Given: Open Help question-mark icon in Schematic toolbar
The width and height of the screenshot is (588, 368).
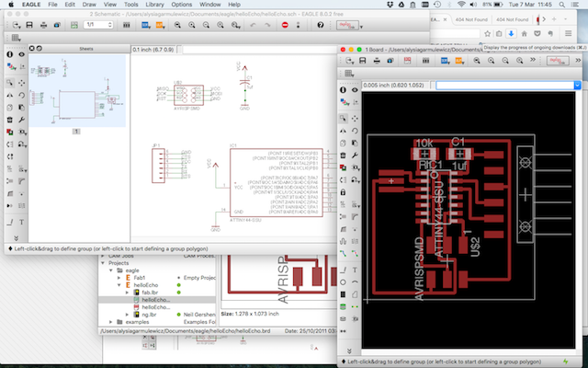Looking at the screenshot, I should tap(321, 25).
